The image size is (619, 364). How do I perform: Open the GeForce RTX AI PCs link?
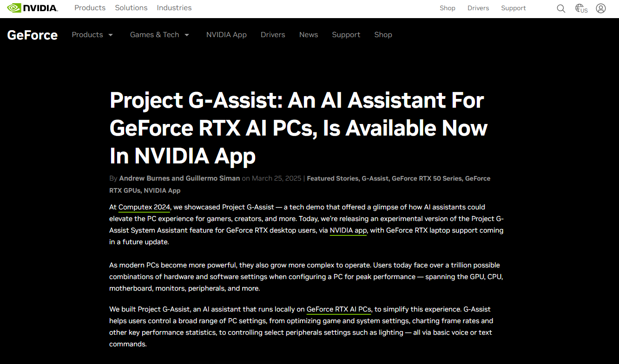(x=339, y=309)
